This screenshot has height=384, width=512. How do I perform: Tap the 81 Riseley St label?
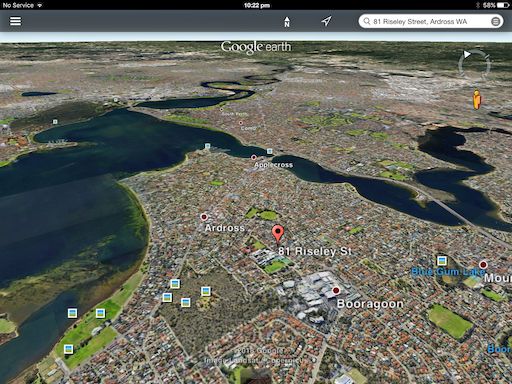315,251
